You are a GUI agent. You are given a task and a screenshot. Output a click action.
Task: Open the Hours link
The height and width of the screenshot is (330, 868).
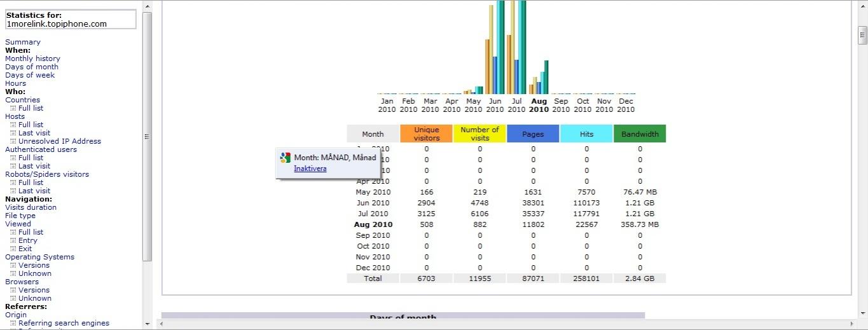pos(16,83)
